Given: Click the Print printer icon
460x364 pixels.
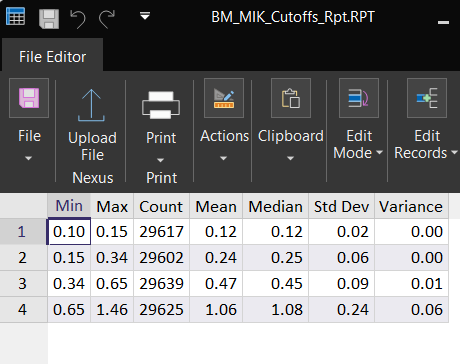Looking at the screenshot, I should 161,105.
